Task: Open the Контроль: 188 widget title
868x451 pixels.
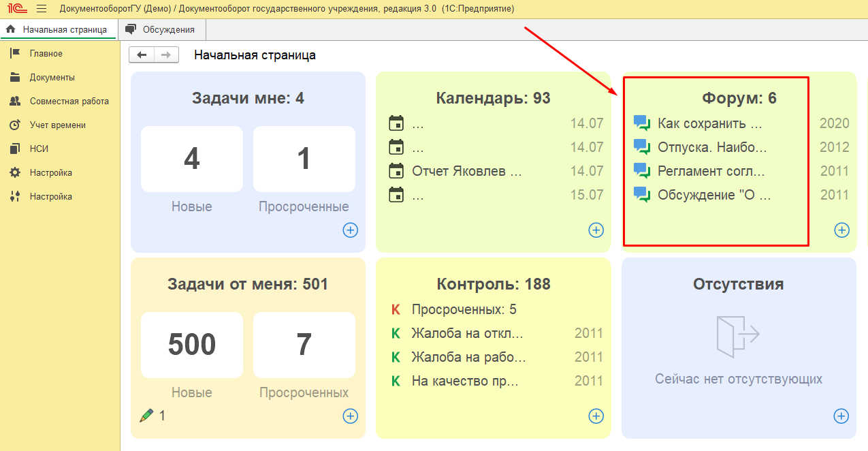Action: click(493, 284)
